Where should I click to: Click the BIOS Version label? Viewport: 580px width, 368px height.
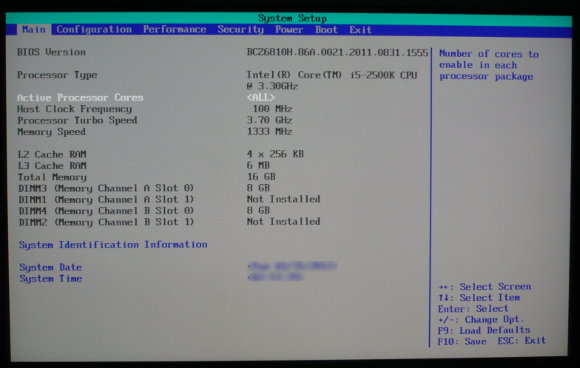click(x=51, y=52)
